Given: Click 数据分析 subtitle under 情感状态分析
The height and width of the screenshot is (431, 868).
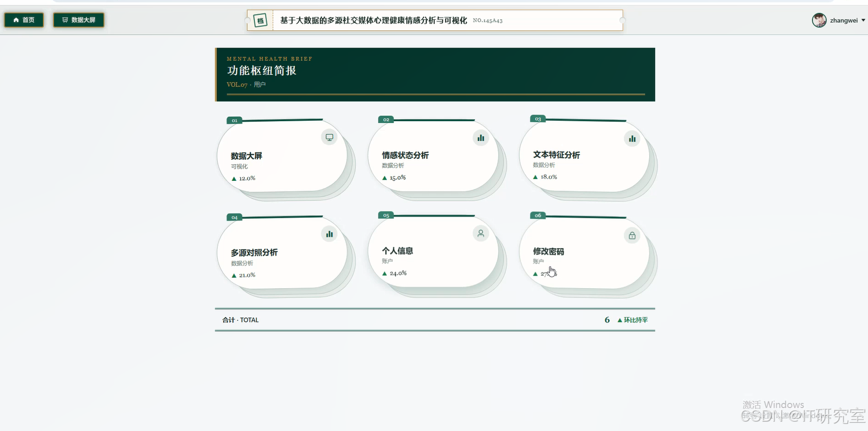Looking at the screenshot, I should 393,165.
